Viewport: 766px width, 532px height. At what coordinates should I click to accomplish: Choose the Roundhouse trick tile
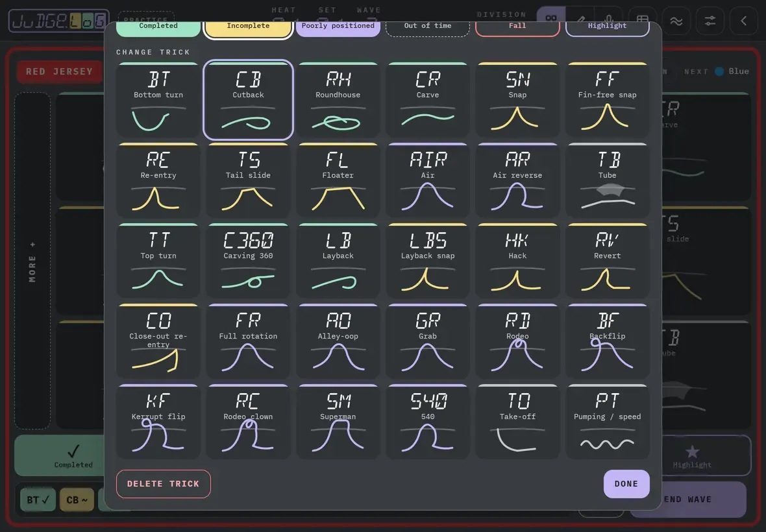[338, 100]
